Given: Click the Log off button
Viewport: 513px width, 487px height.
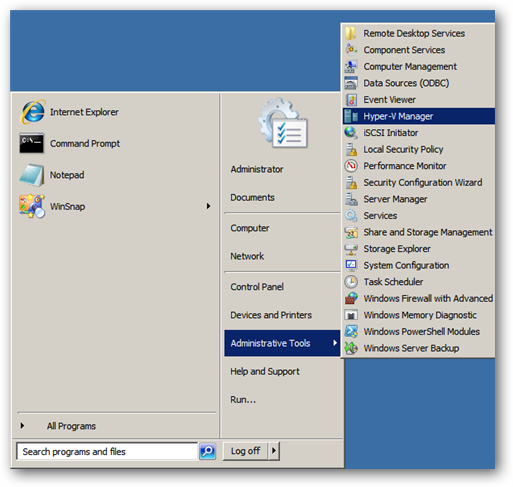Looking at the screenshot, I should click(245, 451).
